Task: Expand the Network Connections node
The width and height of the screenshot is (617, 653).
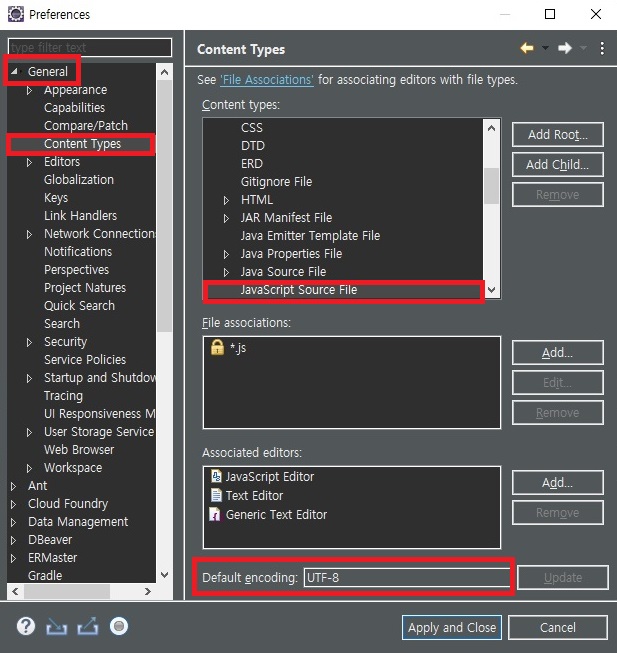Action: 29,234
